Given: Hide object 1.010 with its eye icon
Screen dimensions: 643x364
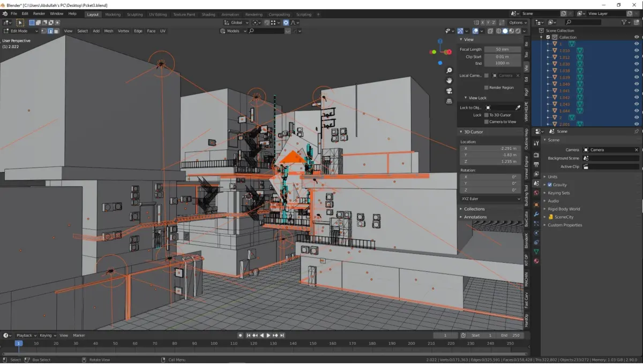Looking at the screenshot, I should [x=637, y=50].
